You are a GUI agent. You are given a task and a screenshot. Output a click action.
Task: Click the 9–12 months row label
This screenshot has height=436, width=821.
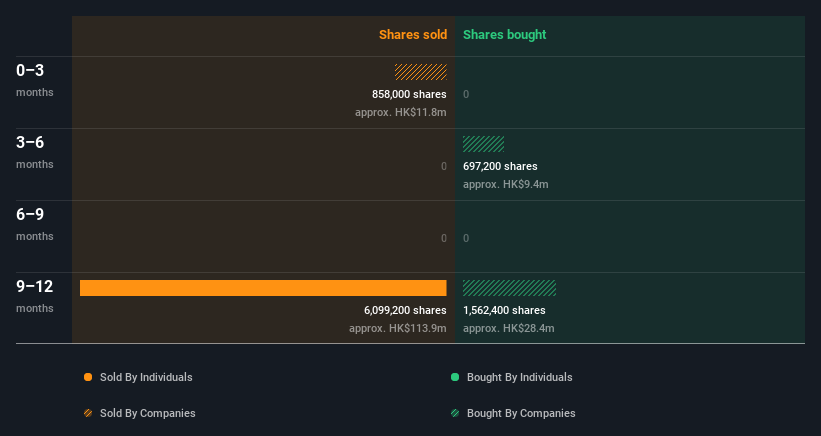[x=35, y=296]
